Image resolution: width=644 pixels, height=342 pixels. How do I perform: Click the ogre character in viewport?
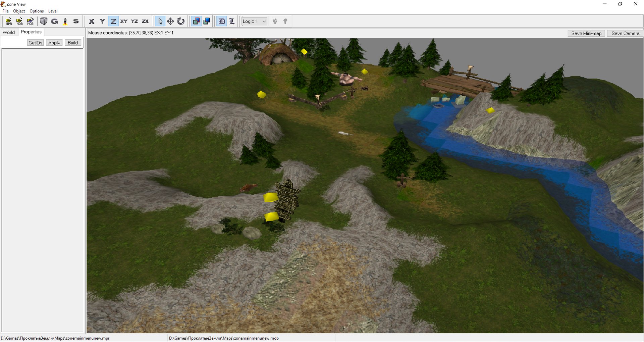[346, 79]
